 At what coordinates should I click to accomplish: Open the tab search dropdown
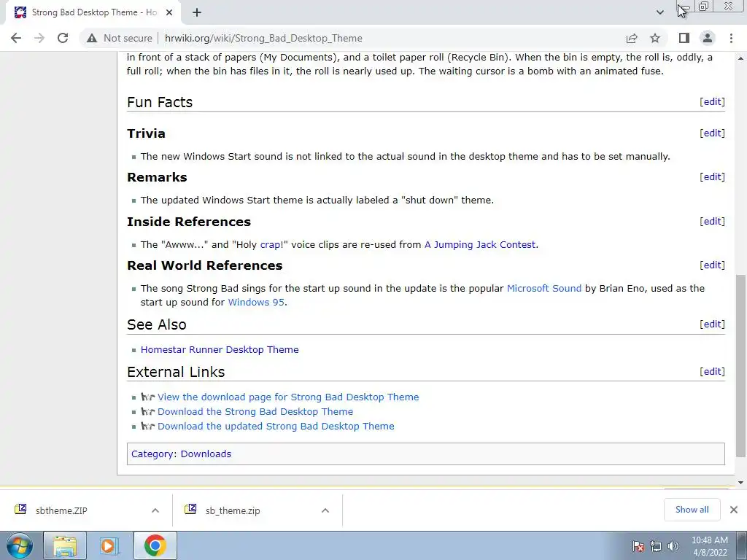click(x=659, y=12)
